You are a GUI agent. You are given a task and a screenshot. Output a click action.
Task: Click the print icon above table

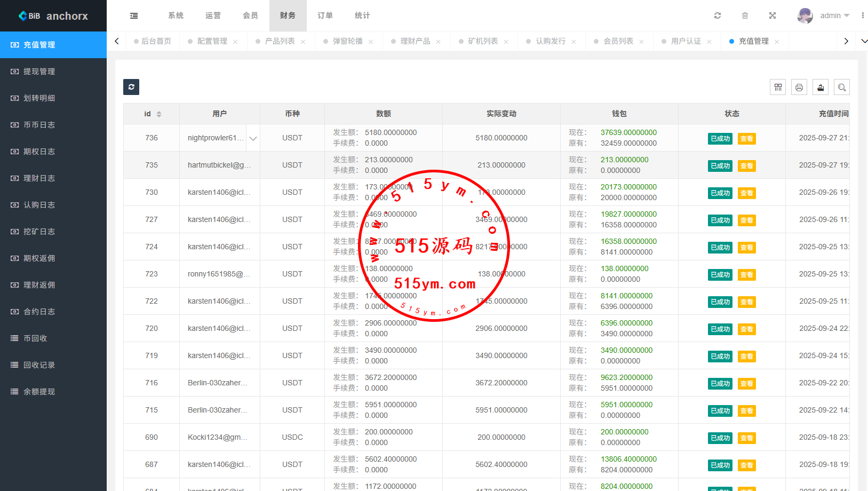(x=799, y=87)
